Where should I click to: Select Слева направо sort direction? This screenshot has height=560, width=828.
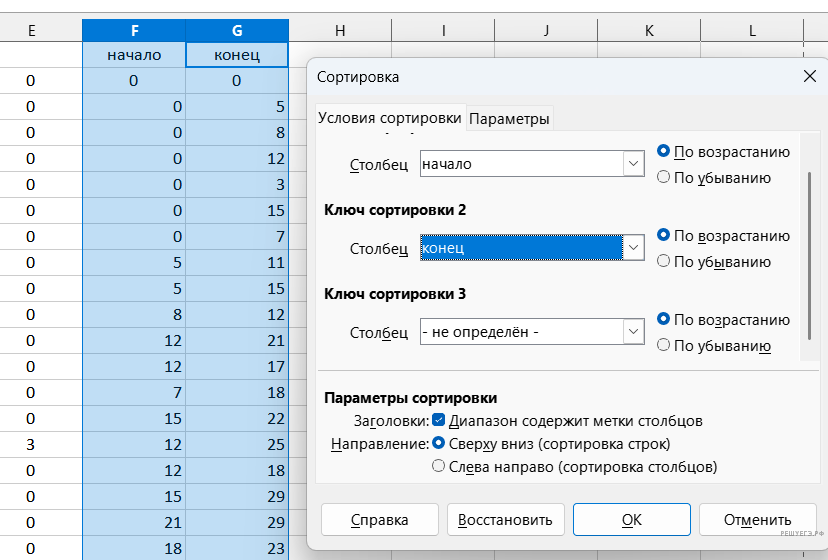point(438,466)
